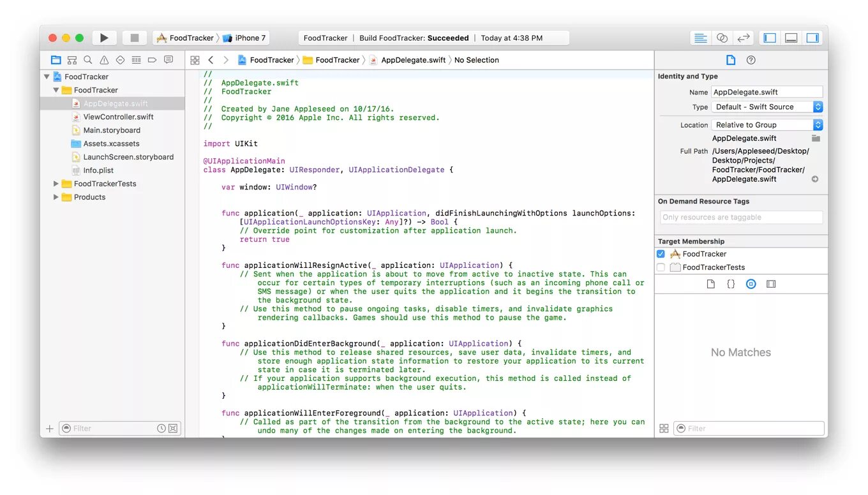Screen dimensions: 868x495
Task: Click Build FoodTracker: Succeeded status
Action: [414, 38]
